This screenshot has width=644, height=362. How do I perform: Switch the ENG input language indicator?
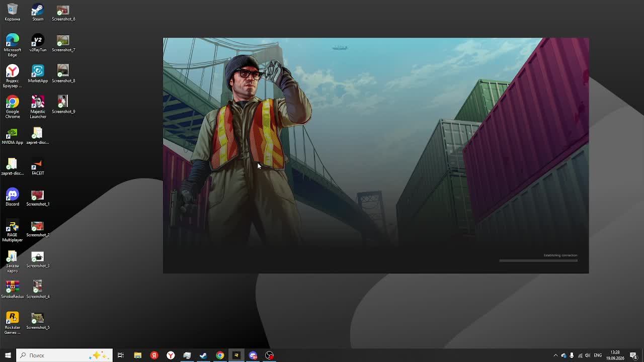[x=598, y=355]
